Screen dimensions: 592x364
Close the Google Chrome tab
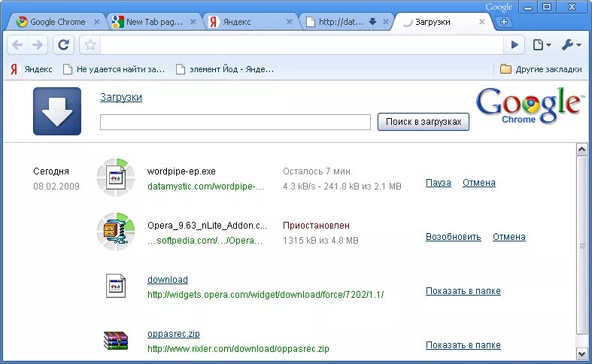[x=97, y=22]
